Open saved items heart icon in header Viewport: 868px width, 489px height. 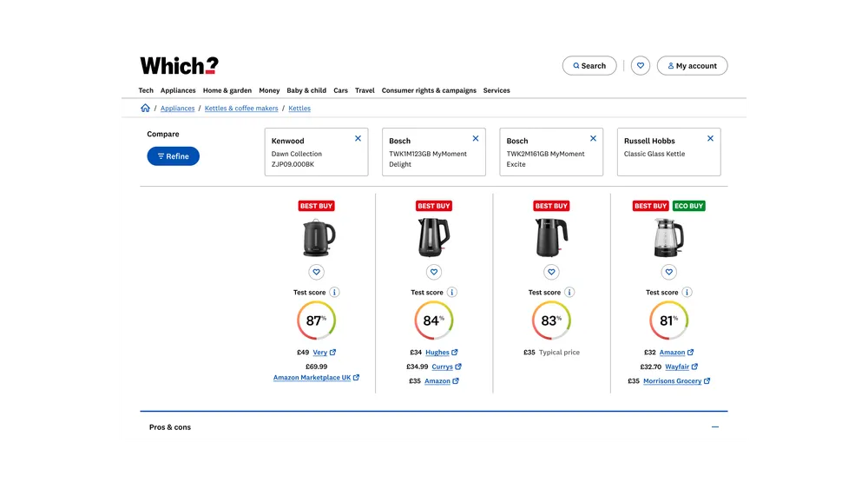(x=641, y=66)
